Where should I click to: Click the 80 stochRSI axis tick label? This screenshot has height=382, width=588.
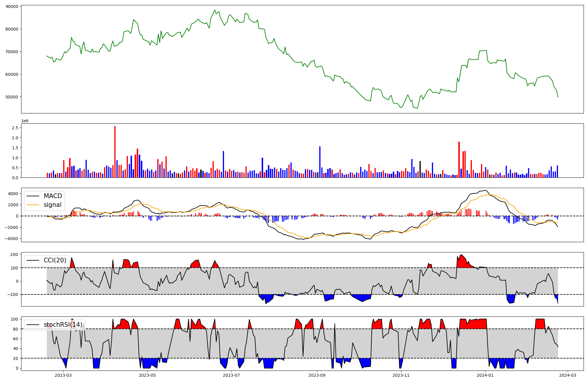pyautogui.click(x=16, y=329)
